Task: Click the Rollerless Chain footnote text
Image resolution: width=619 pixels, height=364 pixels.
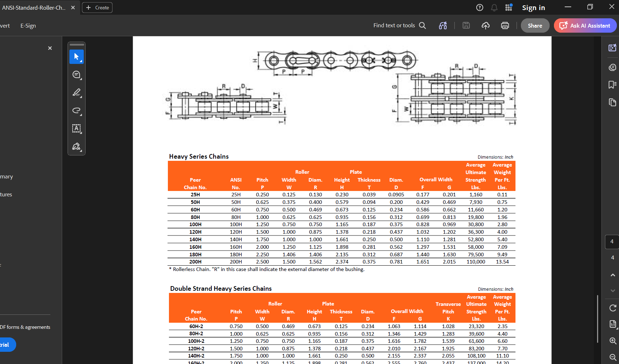Action: coord(267,269)
